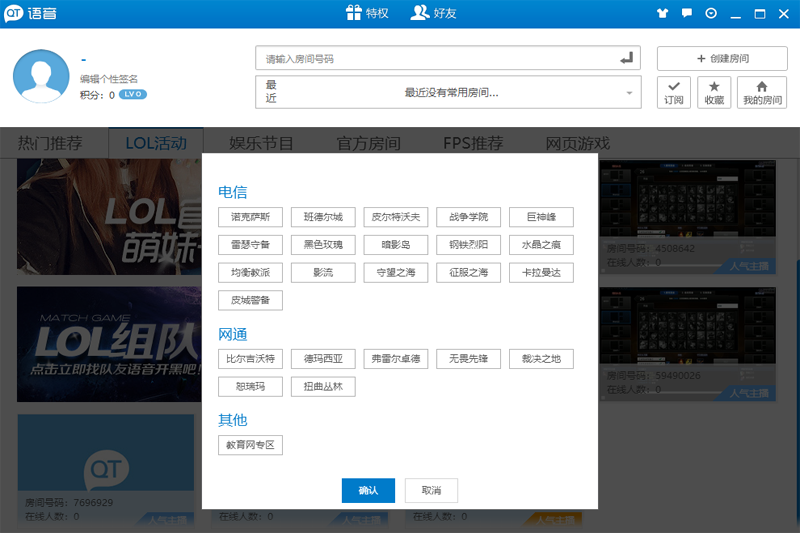Select server 诺克萨斯
Screen dimensions: 800x533
tap(250, 217)
